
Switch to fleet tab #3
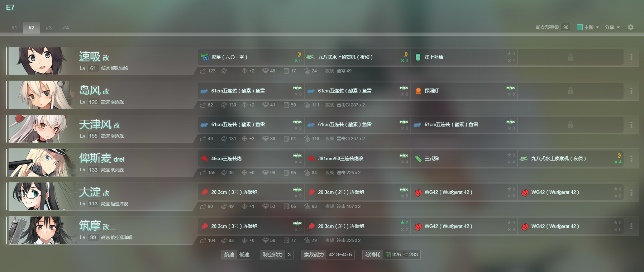coord(49,28)
